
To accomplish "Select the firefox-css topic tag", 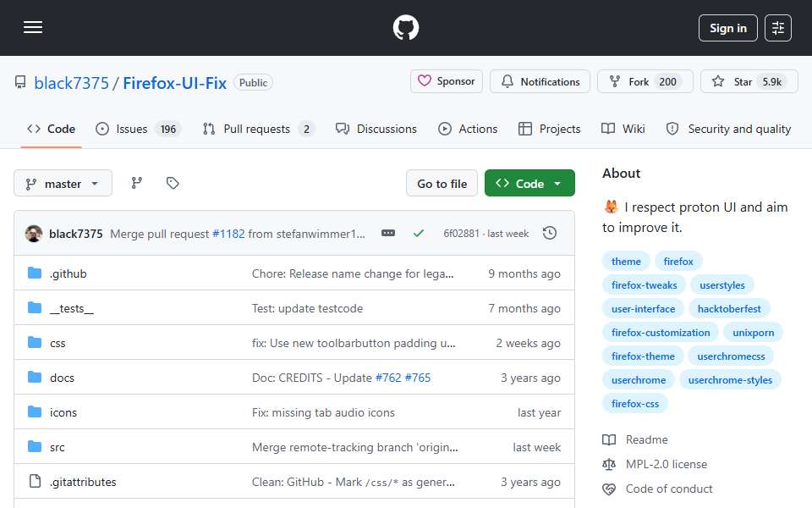I will [635, 403].
